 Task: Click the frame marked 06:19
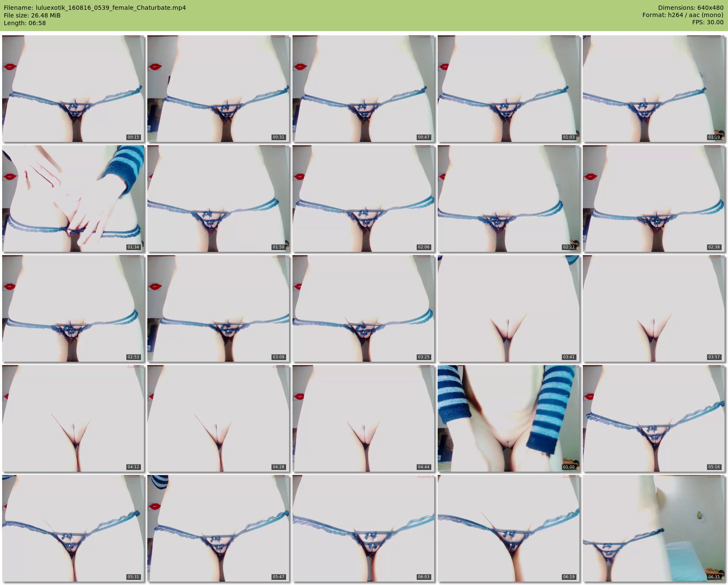click(509, 528)
